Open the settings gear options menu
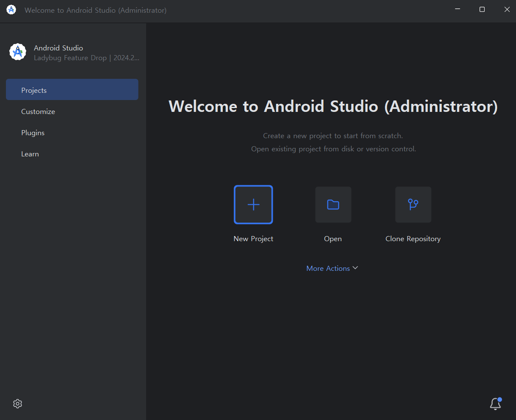The image size is (516, 420). coord(17,403)
